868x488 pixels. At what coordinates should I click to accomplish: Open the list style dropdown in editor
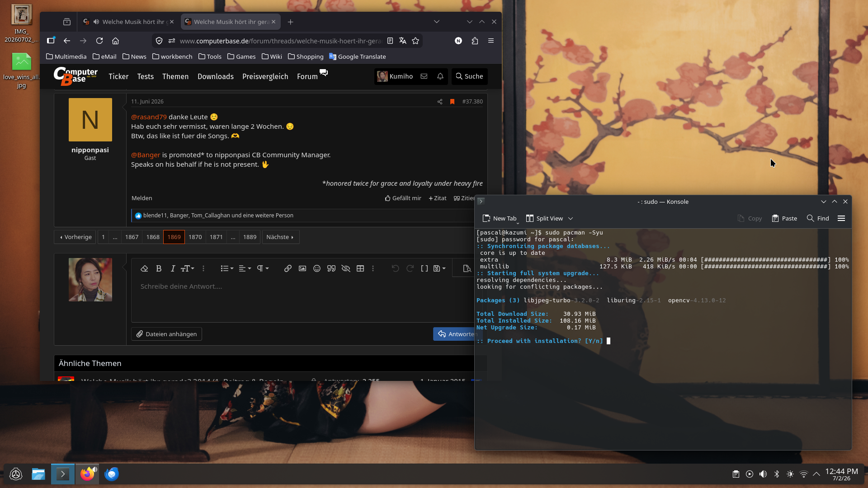click(227, 268)
